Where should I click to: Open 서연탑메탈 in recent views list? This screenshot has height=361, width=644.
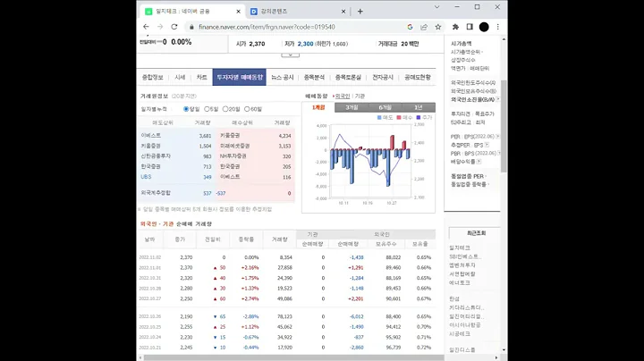point(462,274)
